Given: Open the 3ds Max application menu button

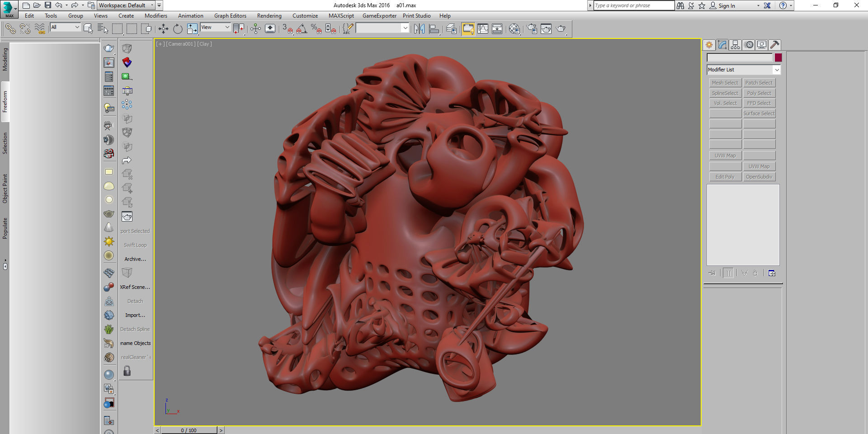Looking at the screenshot, I should (x=9, y=9).
